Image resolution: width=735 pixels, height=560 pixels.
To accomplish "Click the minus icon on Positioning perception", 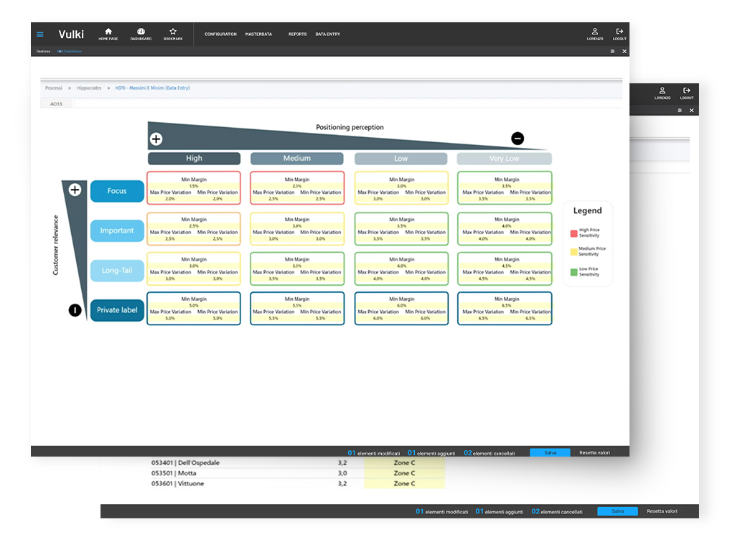I will coord(518,139).
